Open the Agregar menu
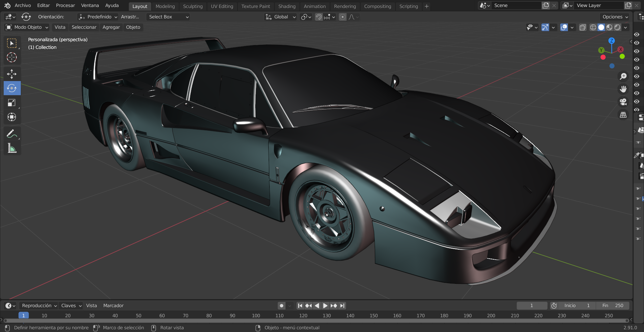The width and height of the screenshot is (644, 332). [111, 27]
